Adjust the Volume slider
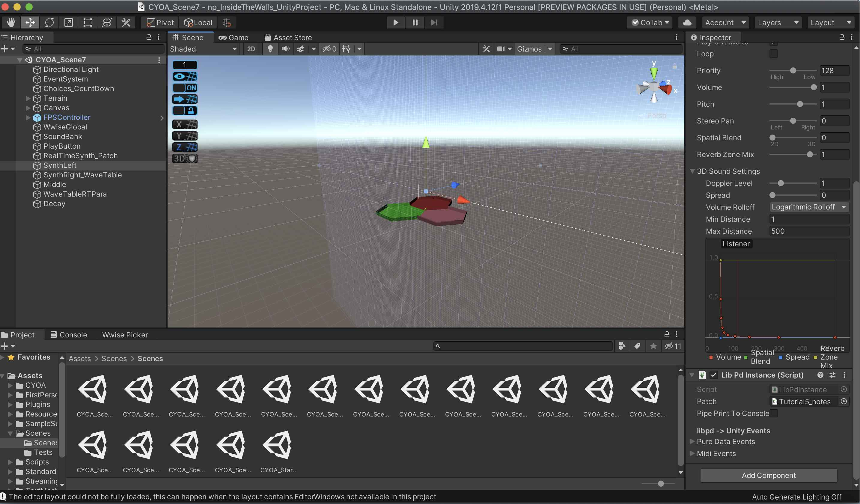Viewport: 860px width, 504px height. point(793,87)
